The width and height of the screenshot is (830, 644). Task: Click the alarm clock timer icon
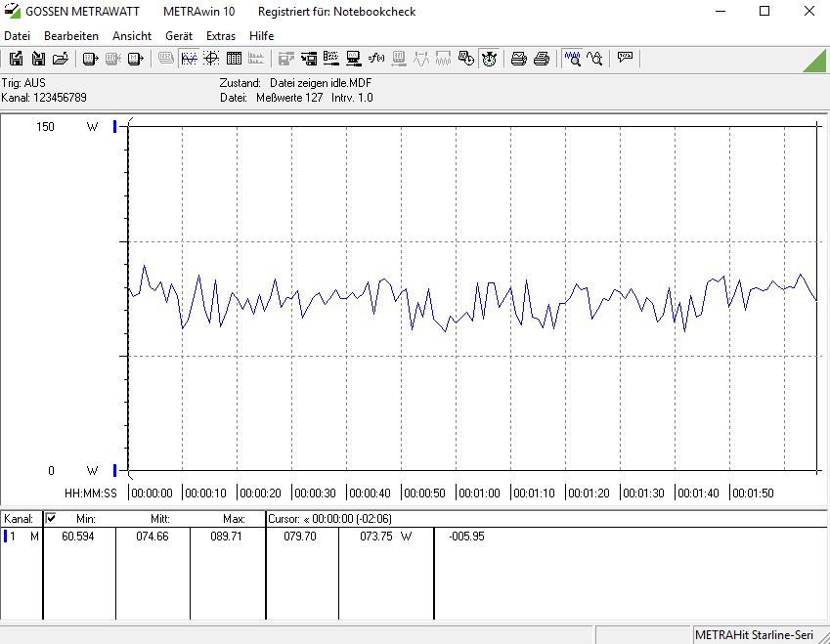[x=489, y=59]
